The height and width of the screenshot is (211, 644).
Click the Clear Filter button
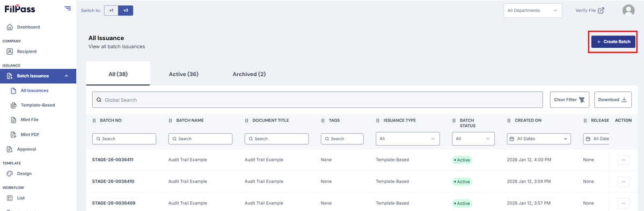(570, 100)
